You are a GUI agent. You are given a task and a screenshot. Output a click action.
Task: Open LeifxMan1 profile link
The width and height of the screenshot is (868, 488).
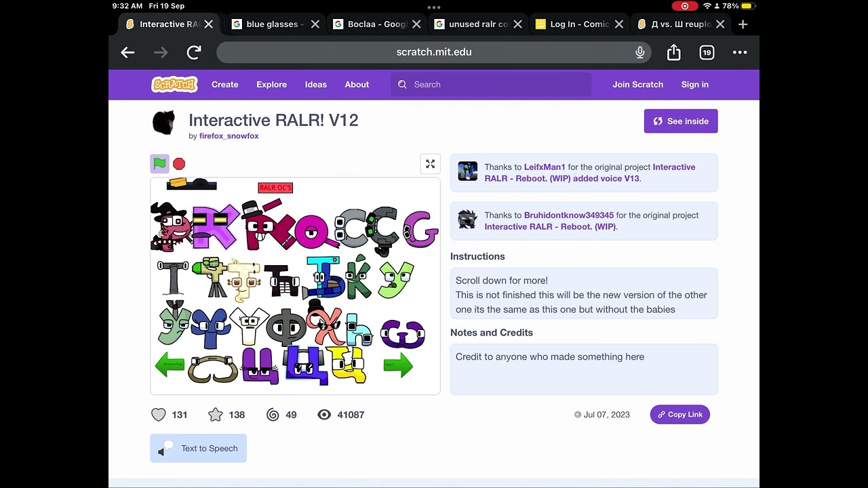tap(545, 167)
